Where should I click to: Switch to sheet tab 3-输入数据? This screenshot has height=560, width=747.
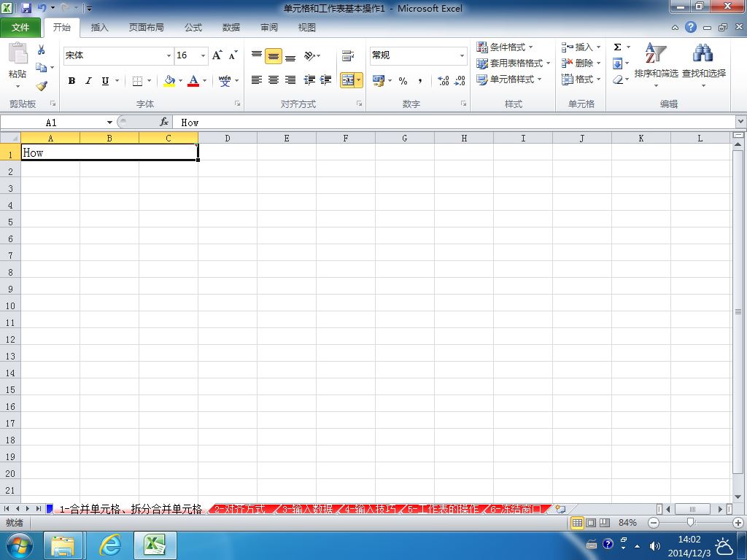pyautogui.click(x=307, y=509)
